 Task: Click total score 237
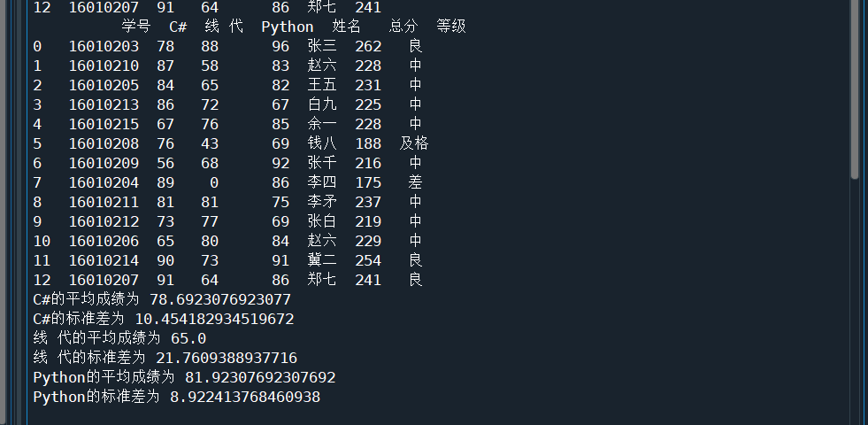point(368,202)
